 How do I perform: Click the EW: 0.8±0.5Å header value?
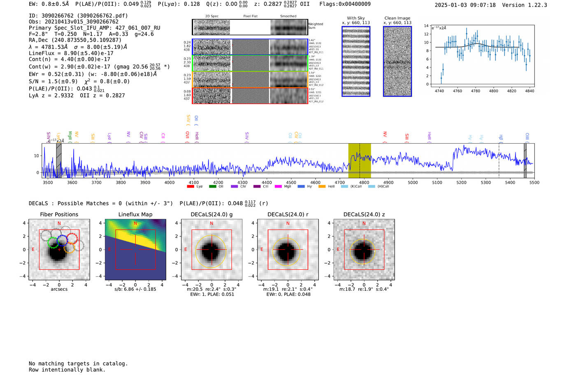(49, 4)
